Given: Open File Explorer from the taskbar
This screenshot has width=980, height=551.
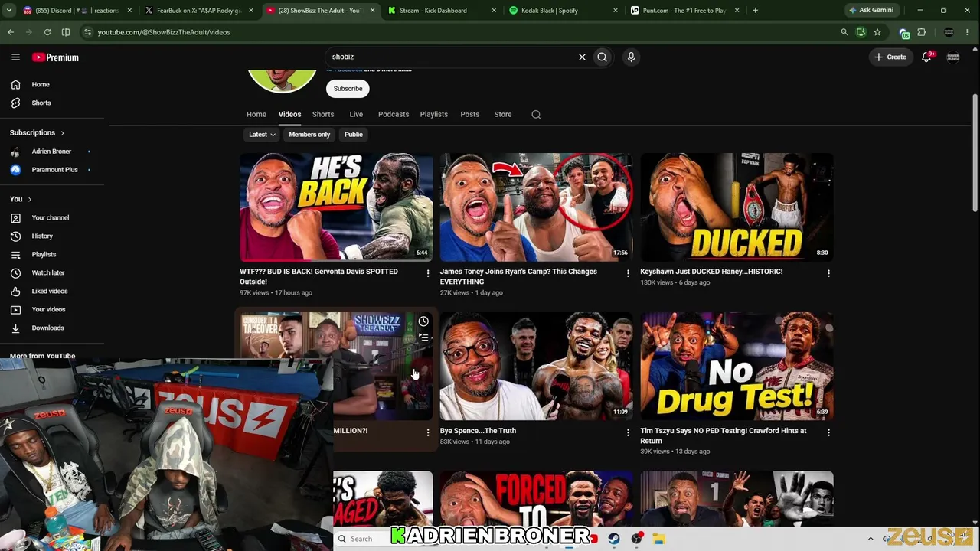Looking at the screenshot, I should [x=658, y=539].
